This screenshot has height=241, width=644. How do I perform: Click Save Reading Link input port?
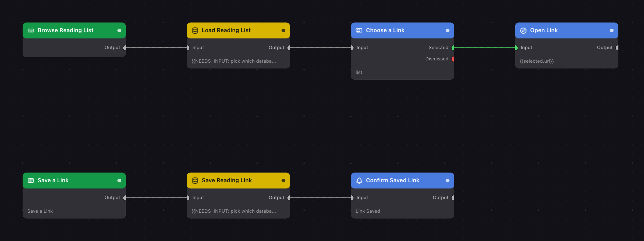pos(188,198)
